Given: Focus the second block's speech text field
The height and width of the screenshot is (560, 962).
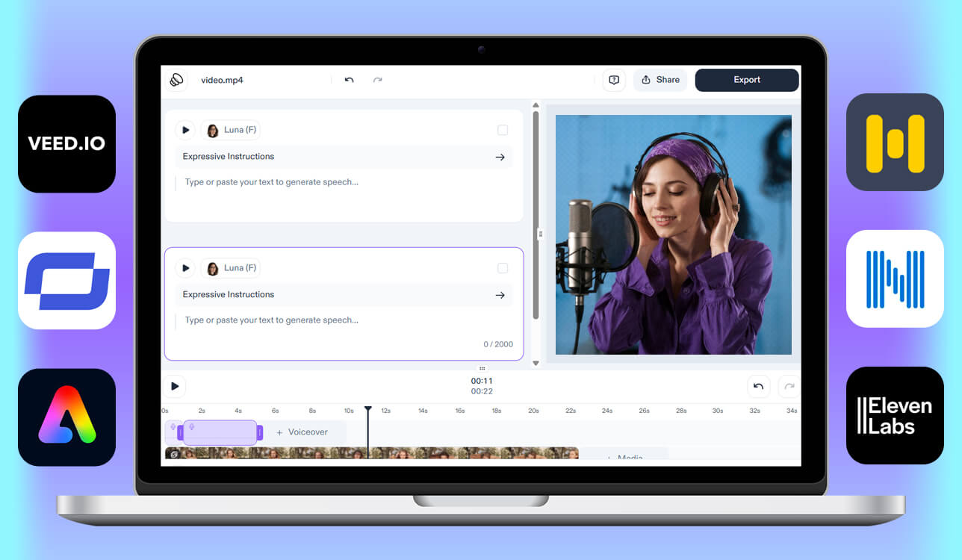Looking at the screenshot, I should 344,320.
